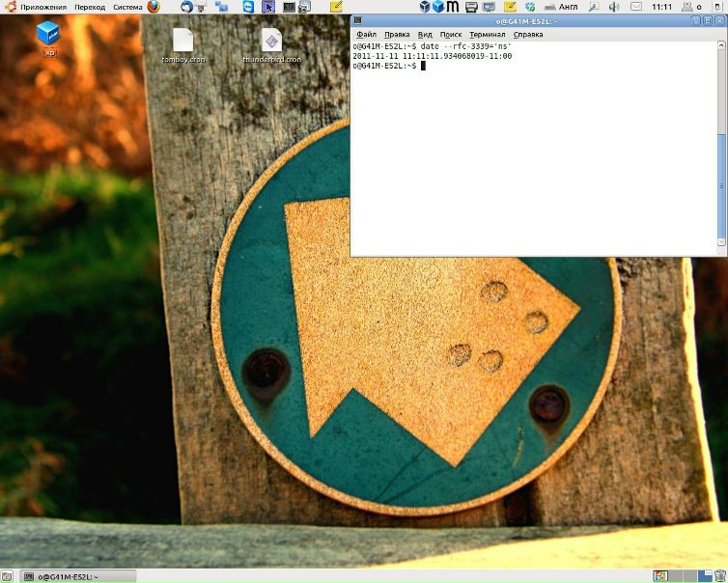Open the volume speaker indicator
The height and width of the screenshot is (583, 728).
(614, 7)
